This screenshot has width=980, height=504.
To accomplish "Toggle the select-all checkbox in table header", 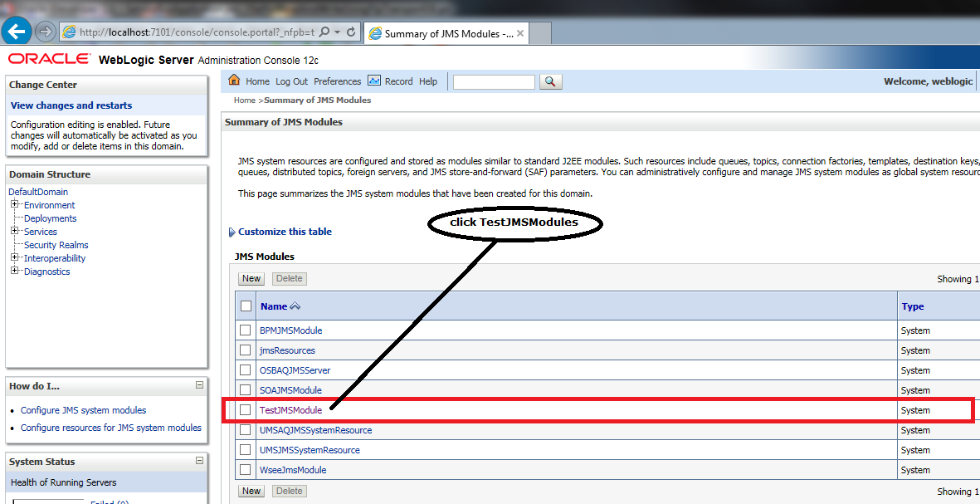I will (246, 306).
